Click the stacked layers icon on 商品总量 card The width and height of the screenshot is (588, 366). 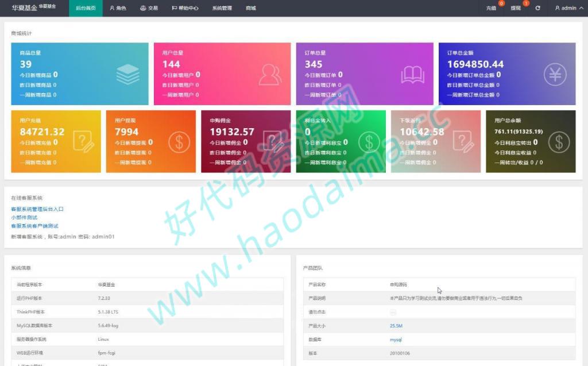pos(128,74)
